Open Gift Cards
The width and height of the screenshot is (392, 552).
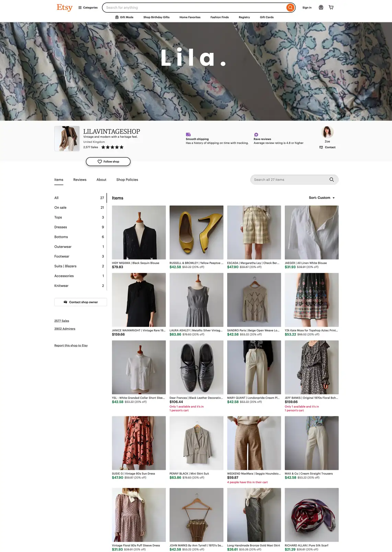[267, 17]
